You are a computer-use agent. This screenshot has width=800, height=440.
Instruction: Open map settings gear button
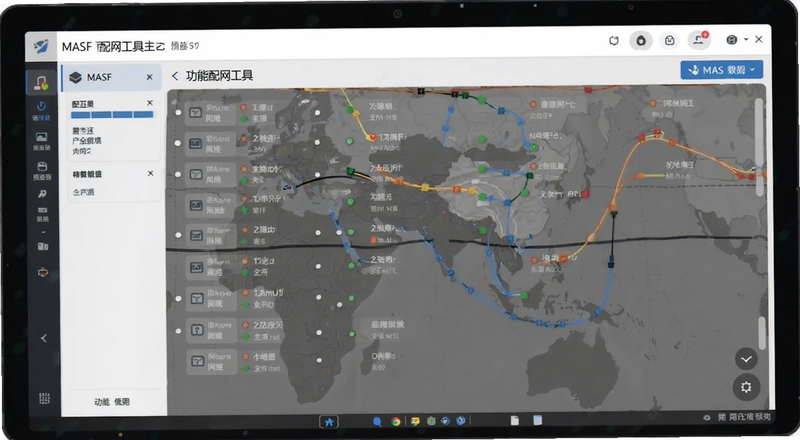click(746, 387)
